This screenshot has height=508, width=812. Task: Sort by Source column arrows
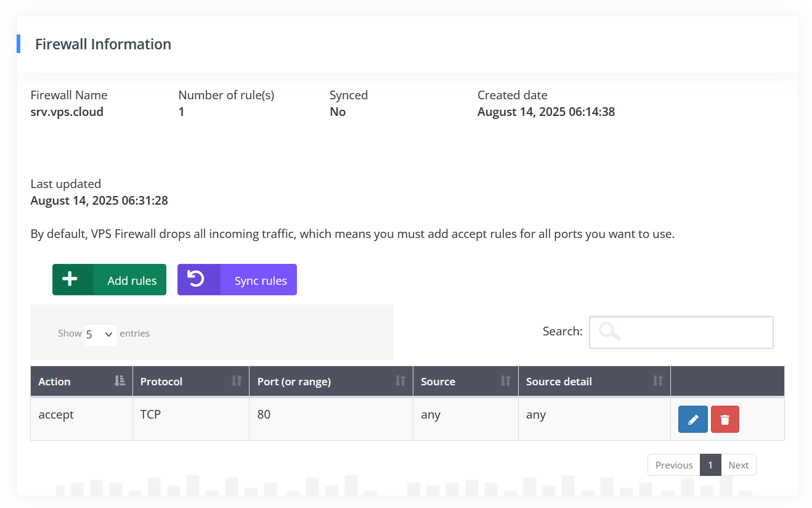pos(505,381)
